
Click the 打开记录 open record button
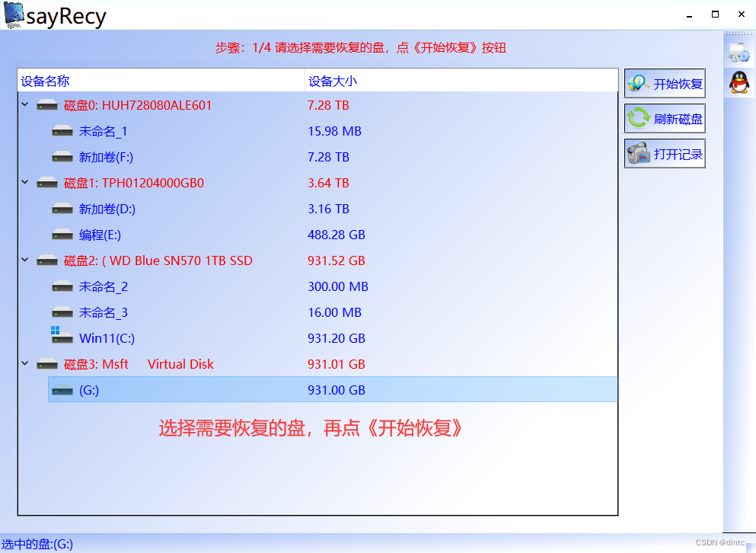pyautogui.click(x=665, y=154)
